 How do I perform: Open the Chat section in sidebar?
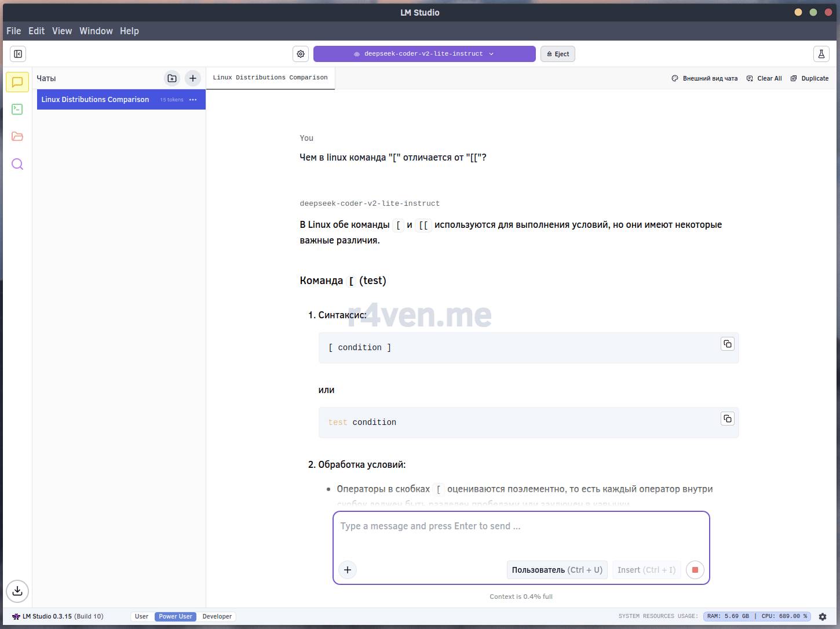point(17,82)
